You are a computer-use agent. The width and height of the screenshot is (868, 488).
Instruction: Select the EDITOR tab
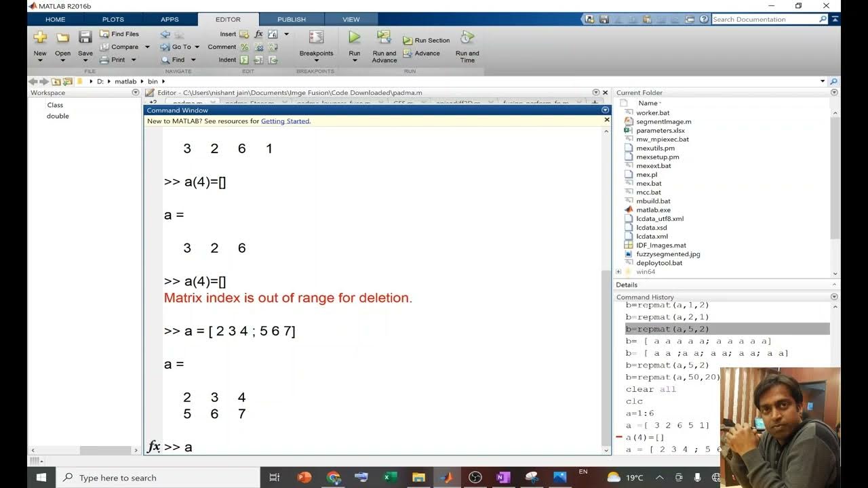[x=228, y=19]
